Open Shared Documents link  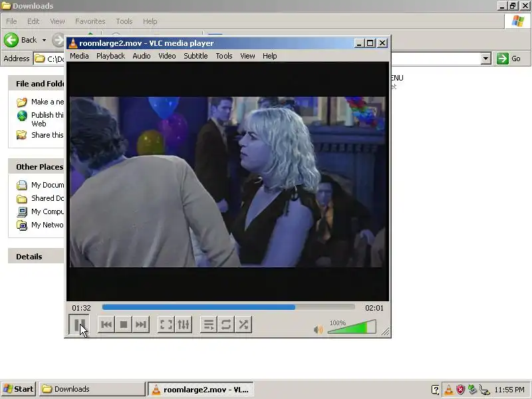click(41, 198)
